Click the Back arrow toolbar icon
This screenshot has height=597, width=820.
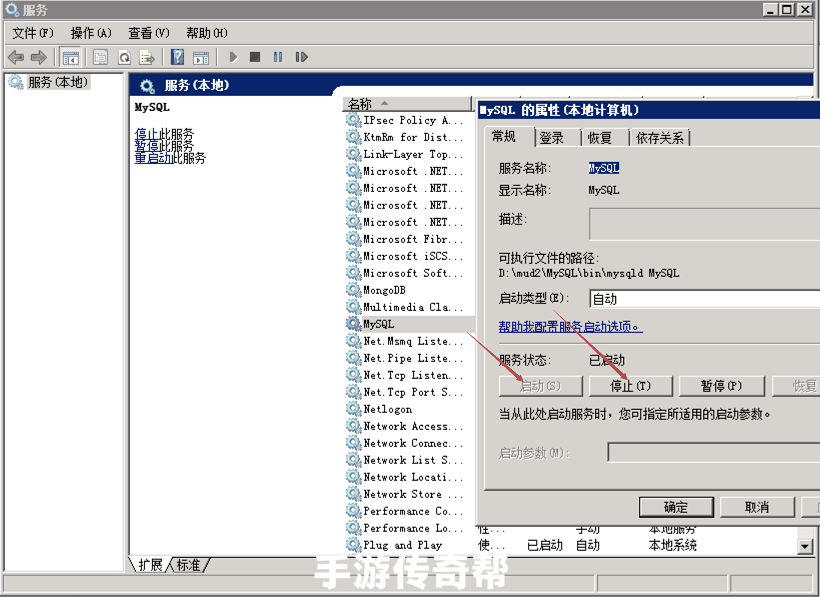pos(16,57)
